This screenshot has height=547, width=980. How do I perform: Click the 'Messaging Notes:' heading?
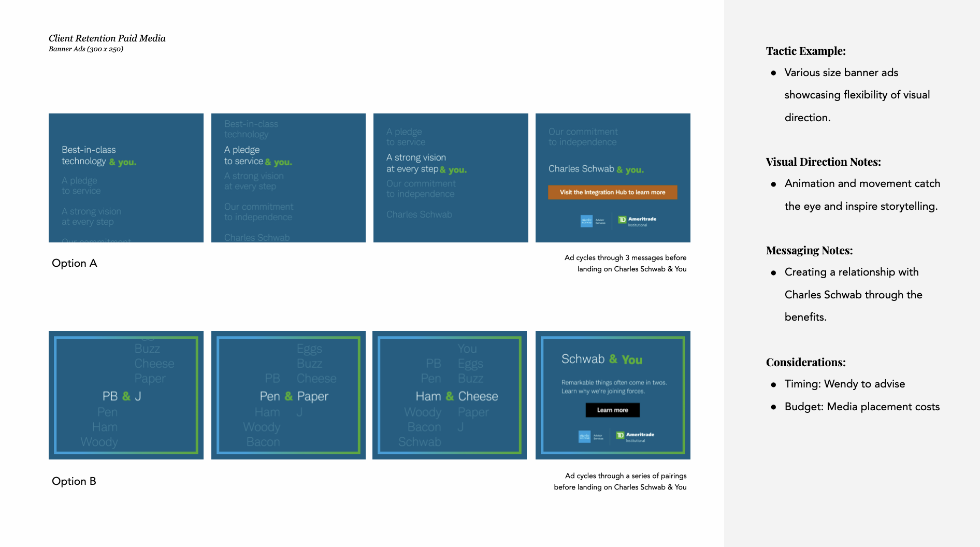point(810,250)
